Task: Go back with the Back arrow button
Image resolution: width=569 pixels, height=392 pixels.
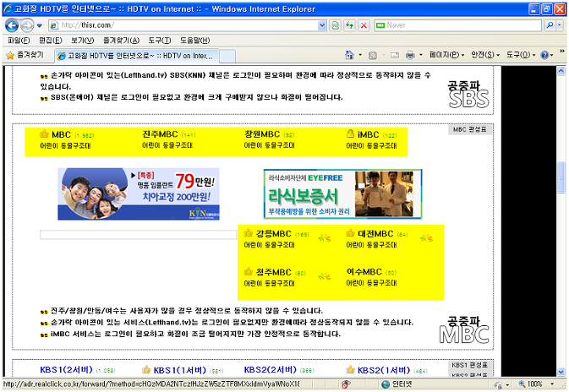Action: [12, 25]
